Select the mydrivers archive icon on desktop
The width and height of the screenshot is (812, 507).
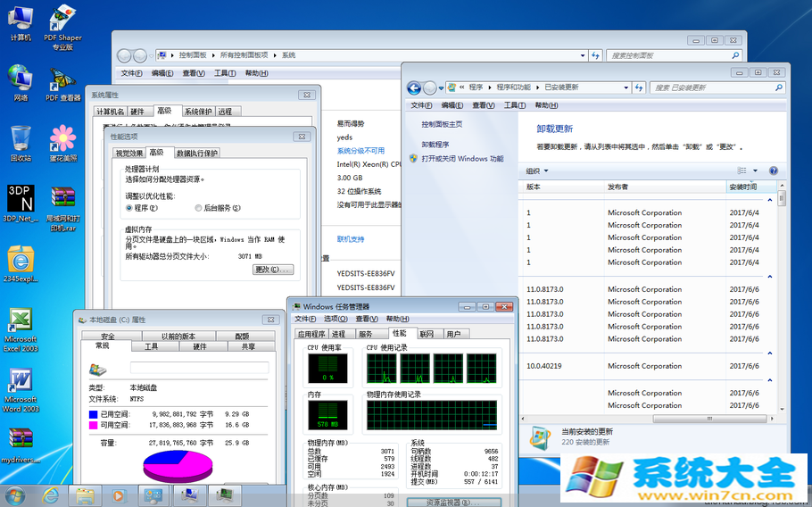[21, 445]
